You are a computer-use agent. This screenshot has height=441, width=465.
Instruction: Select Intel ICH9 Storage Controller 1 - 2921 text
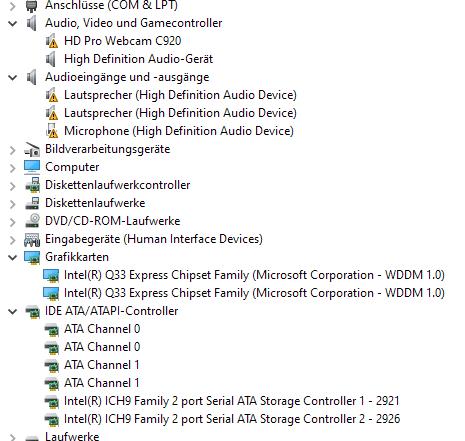pos(232,401)
